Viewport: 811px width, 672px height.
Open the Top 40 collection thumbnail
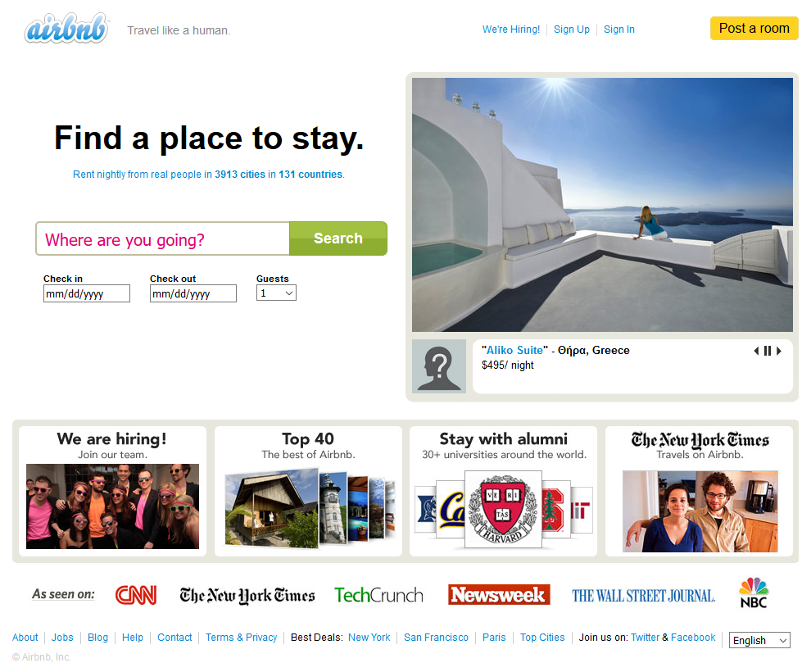308,507
